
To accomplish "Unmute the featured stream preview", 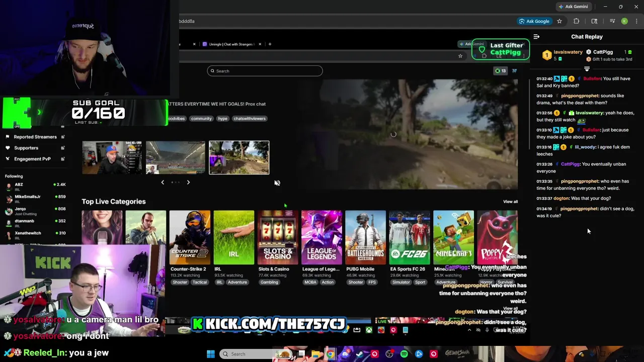I will point(277,183).
